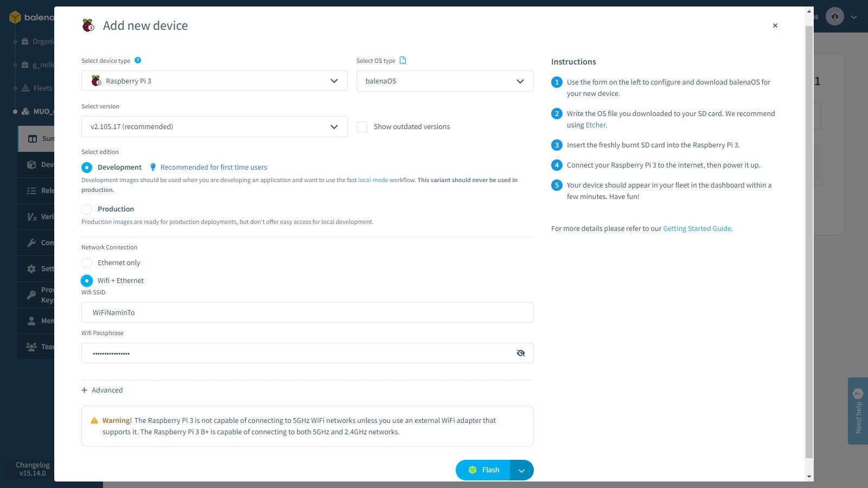Open Variables via the sidebar Vx icon
The width and height of the screenshot is (868, 488).
[32, 217]
